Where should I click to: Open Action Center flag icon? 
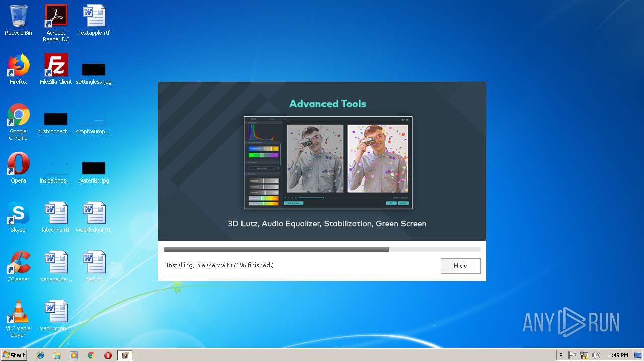point(572,355)
